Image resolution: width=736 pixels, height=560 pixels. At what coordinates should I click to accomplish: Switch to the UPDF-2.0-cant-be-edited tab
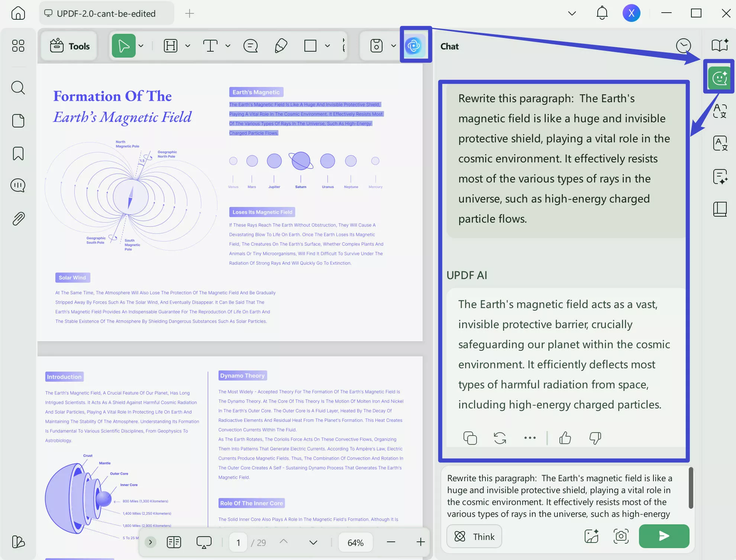(106, 13)
